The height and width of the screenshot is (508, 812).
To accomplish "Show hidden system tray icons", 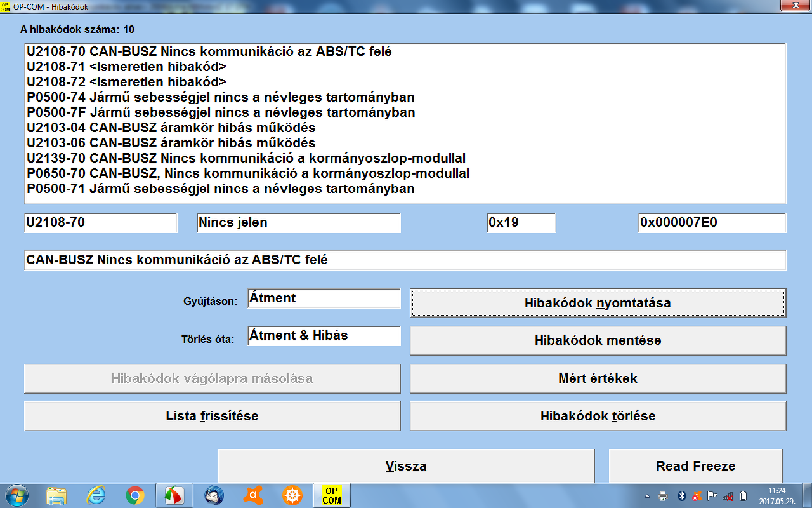I will point(647,496).
